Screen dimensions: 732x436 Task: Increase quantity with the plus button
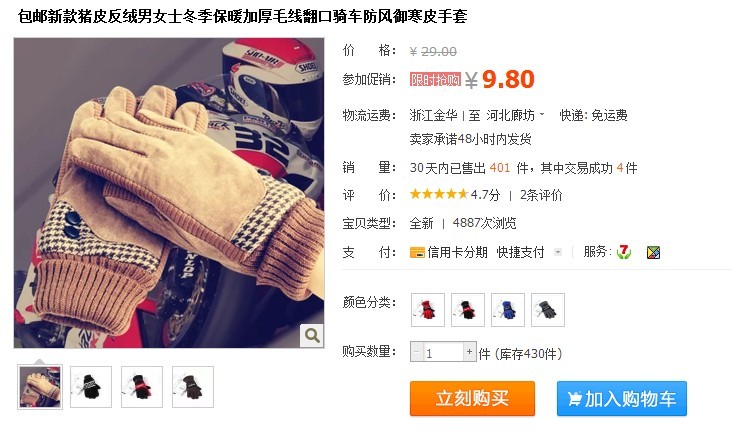pyautogui.click(x=469, y=352)
